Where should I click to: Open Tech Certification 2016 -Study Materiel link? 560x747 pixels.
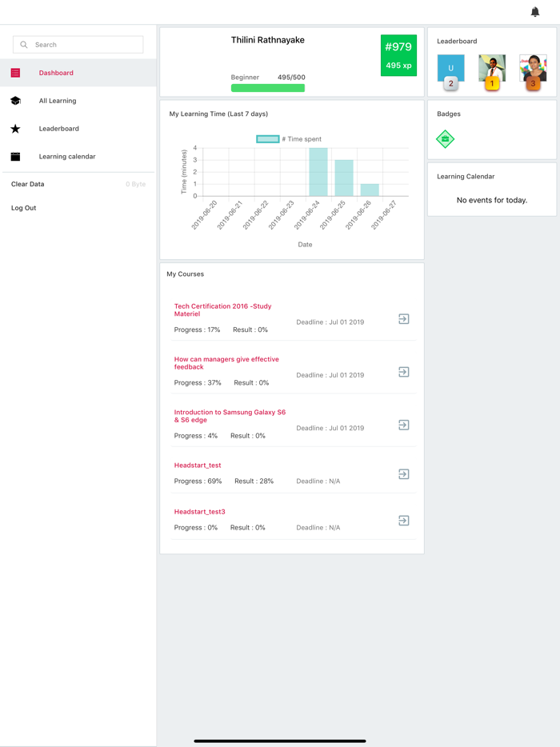click(222, 310)
